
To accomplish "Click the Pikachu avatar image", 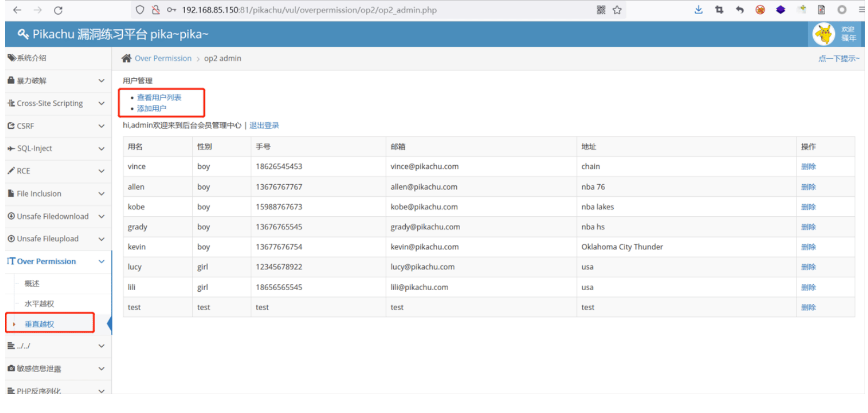I will [823, 34].
